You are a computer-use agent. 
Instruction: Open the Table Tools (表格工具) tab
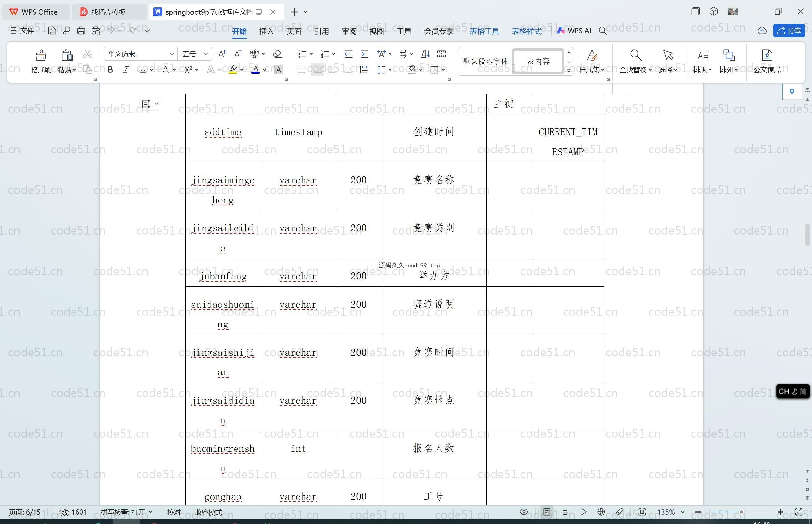(x=484, y=31)
